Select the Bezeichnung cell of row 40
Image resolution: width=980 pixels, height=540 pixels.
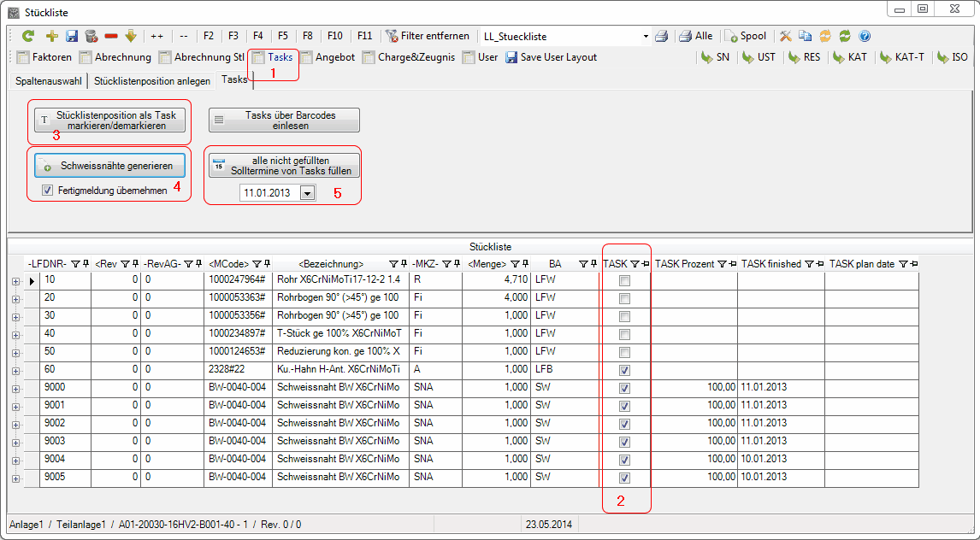(x=339, y=334)
